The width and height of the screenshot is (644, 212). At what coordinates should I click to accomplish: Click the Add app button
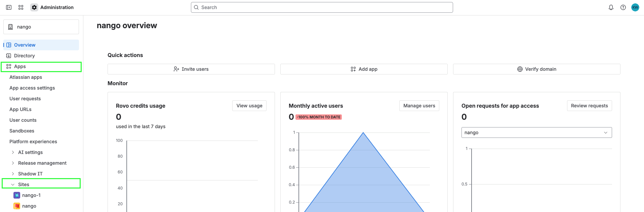364,69
